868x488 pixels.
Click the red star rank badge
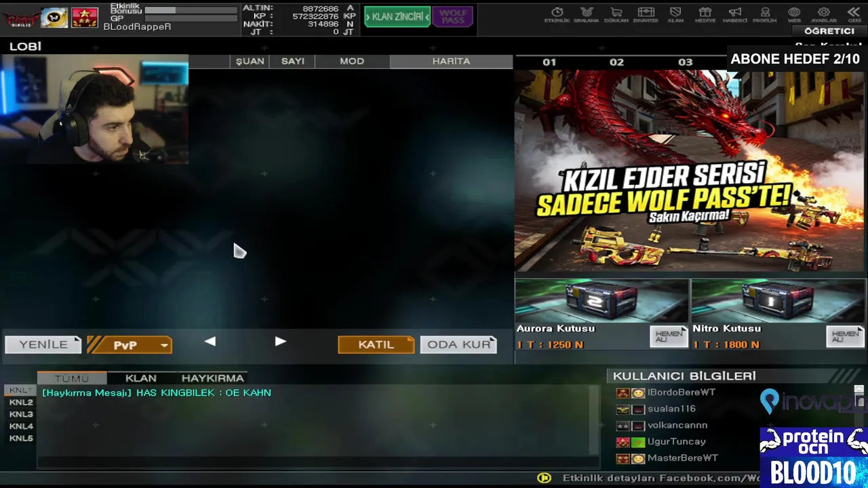(84, 18)
